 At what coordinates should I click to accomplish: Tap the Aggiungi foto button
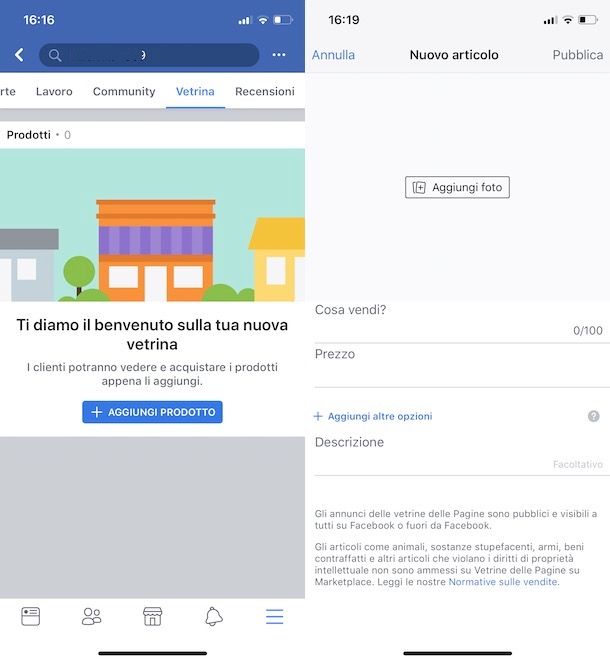pyautogui.click(x=457, y=187)
